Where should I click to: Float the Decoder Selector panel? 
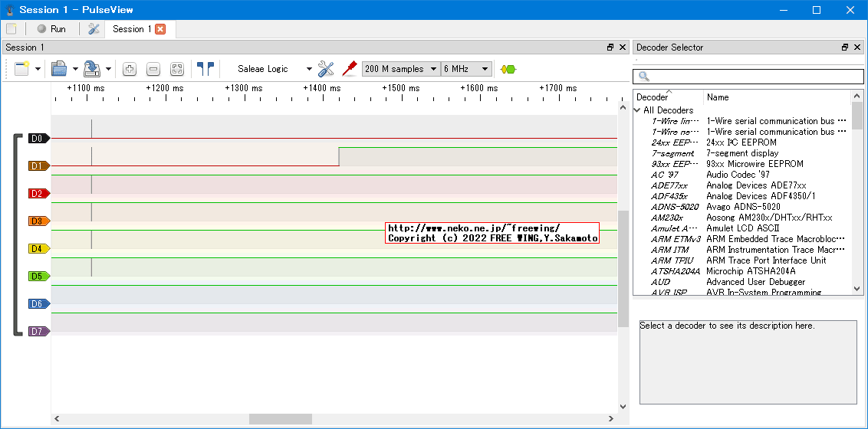(845, 47)
